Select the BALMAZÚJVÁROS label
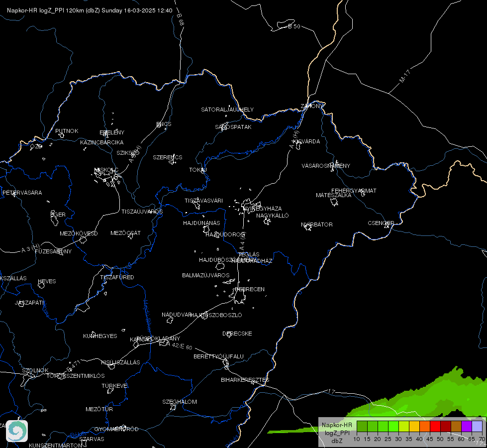 [205, 275]
